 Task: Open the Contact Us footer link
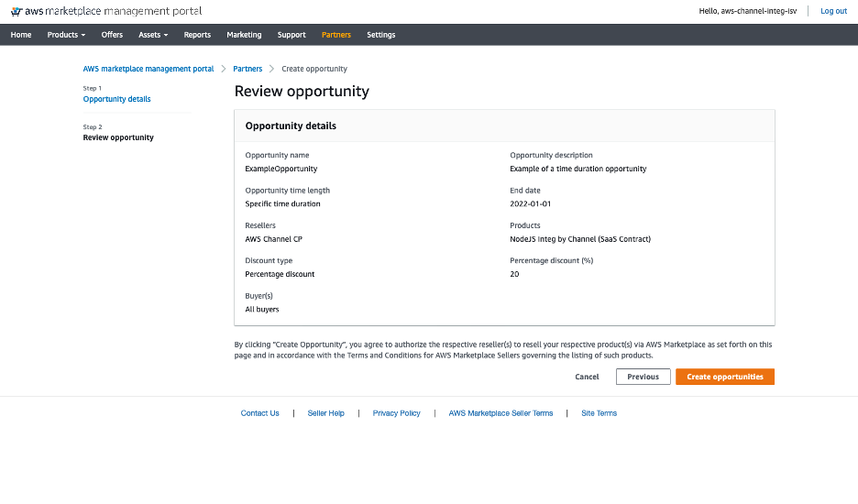click(x=260, y=413)
